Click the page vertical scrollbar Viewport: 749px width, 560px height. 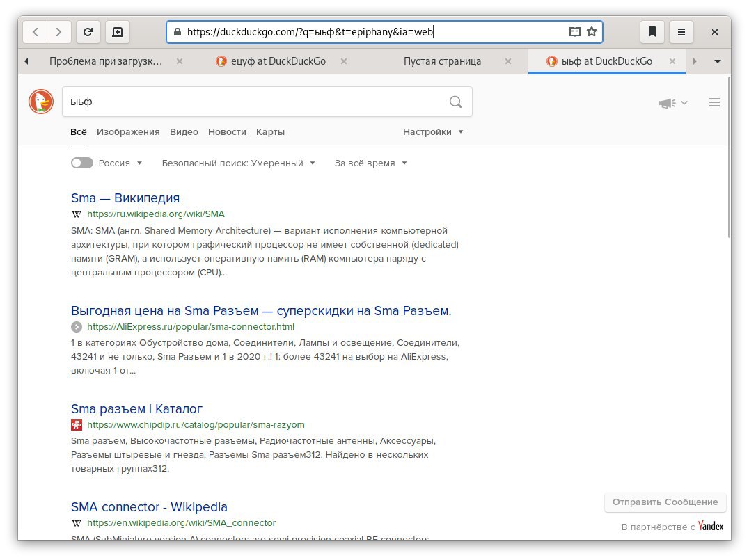728,157
